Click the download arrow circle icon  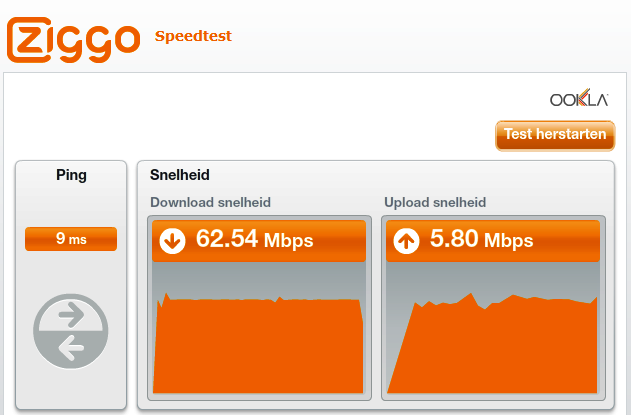(172, 241)
